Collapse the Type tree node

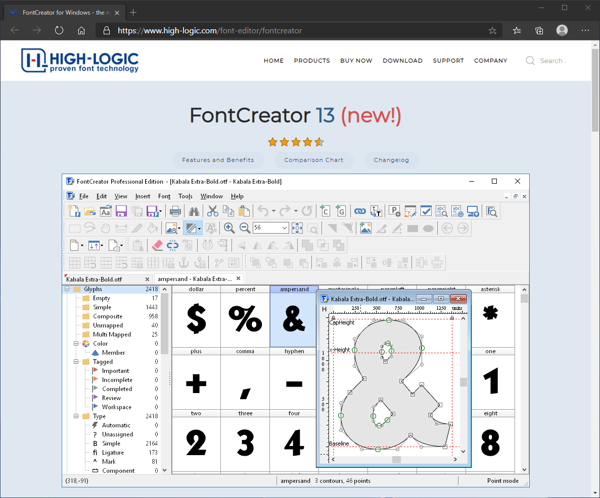tap(76, 416)
